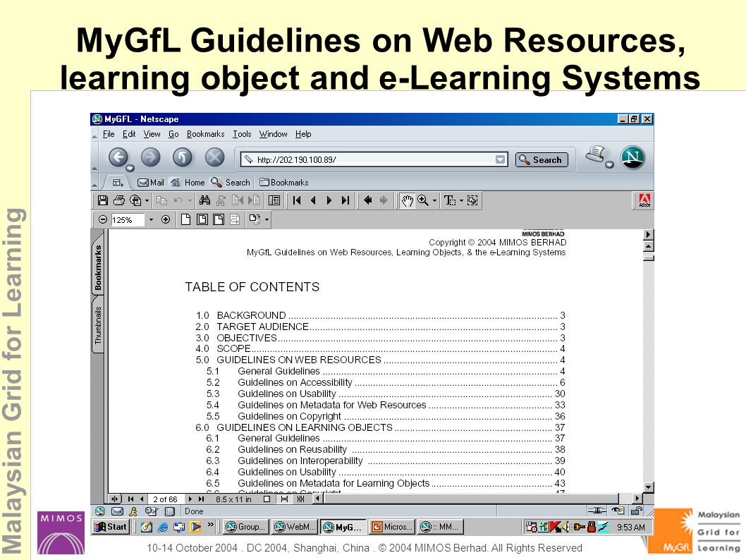
Task: Click the Fit Width page icon
Action: [x=219, y=219]
